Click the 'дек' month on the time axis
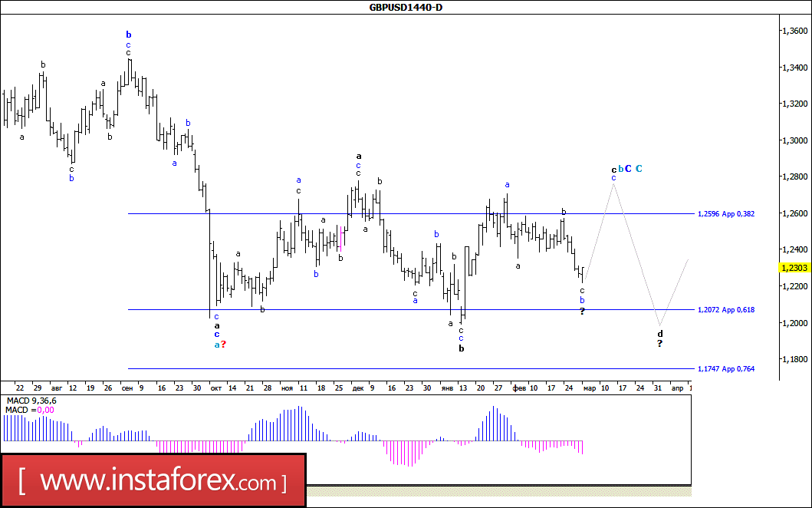812x508 pixels. pyautogui.click(x=358, y=388)
